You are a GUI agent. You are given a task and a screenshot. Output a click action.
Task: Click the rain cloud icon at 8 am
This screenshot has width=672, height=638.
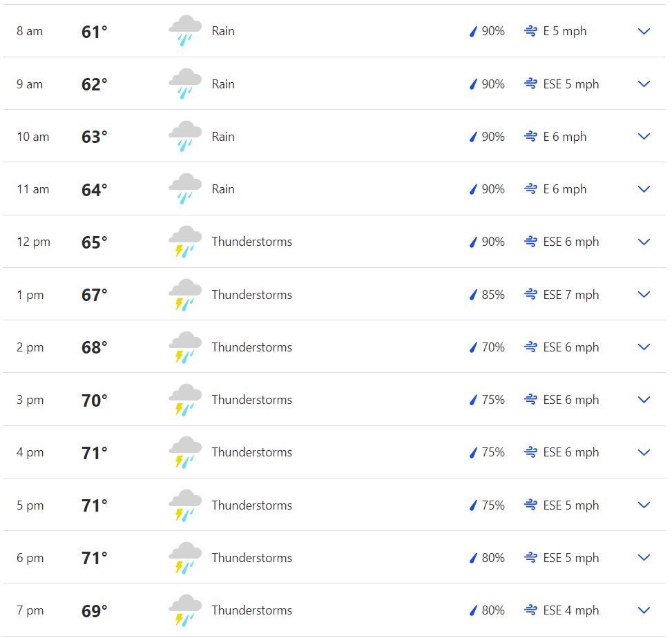point(184,30)
